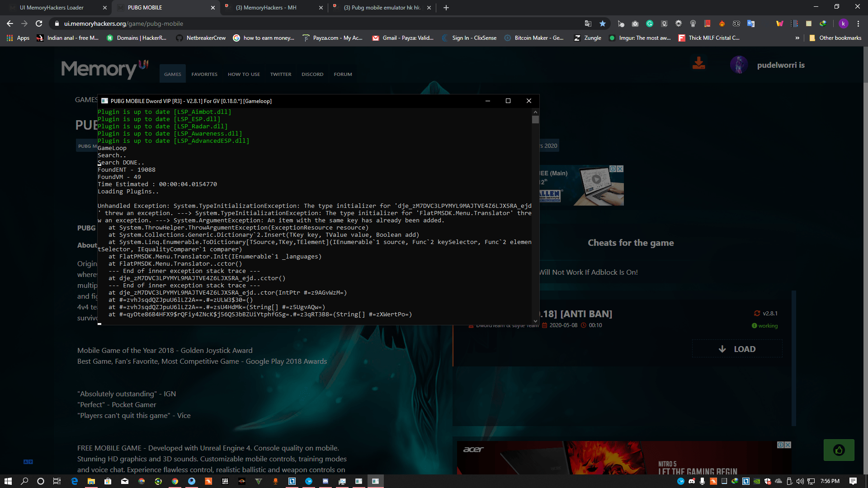The height and width of the screenshot is (488, 868).
Task: Click the address bar URL
Action: click(x=123, y=23)
